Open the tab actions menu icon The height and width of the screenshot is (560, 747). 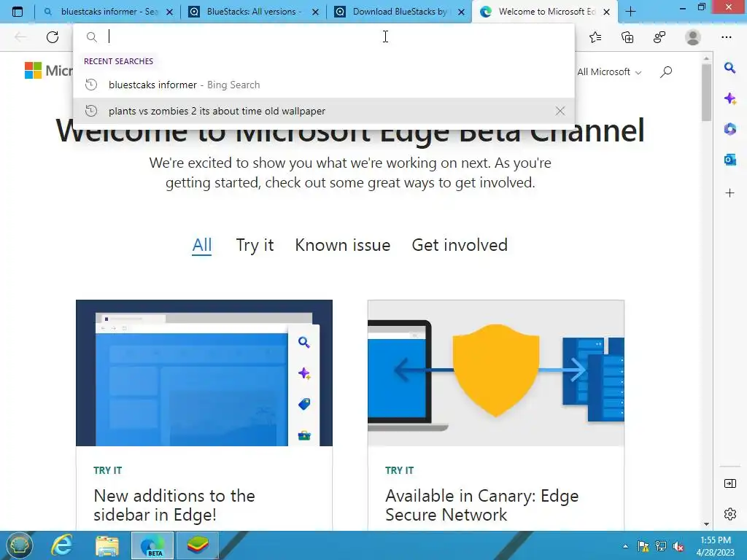pos(18,12)
